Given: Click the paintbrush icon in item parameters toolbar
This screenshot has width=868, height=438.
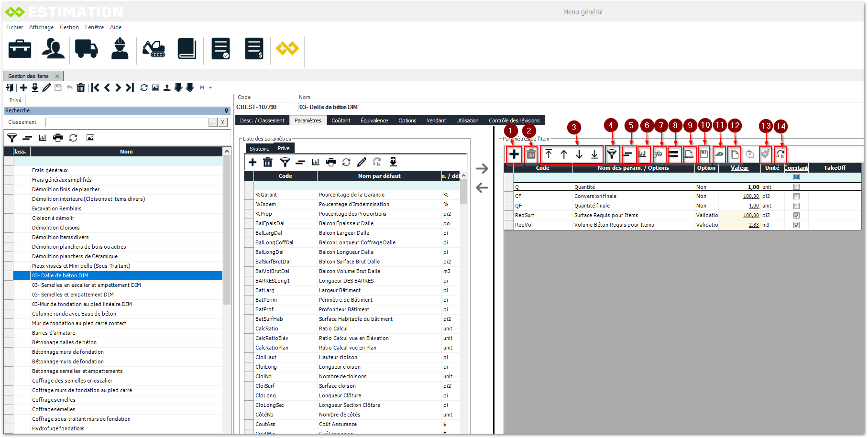Looking at the screenshot, I should tap(765, 154).
